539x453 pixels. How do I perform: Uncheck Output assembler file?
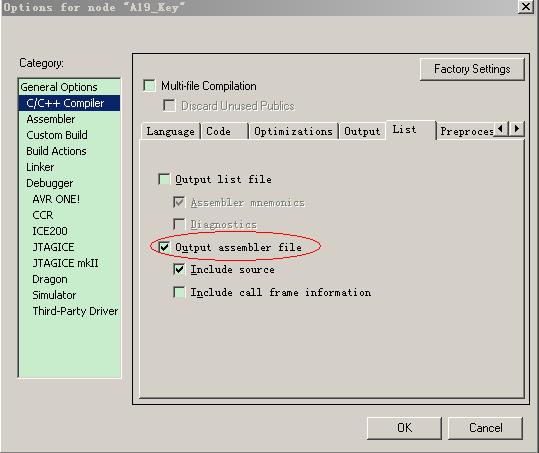pyautogui.click(x=164, y=247)
